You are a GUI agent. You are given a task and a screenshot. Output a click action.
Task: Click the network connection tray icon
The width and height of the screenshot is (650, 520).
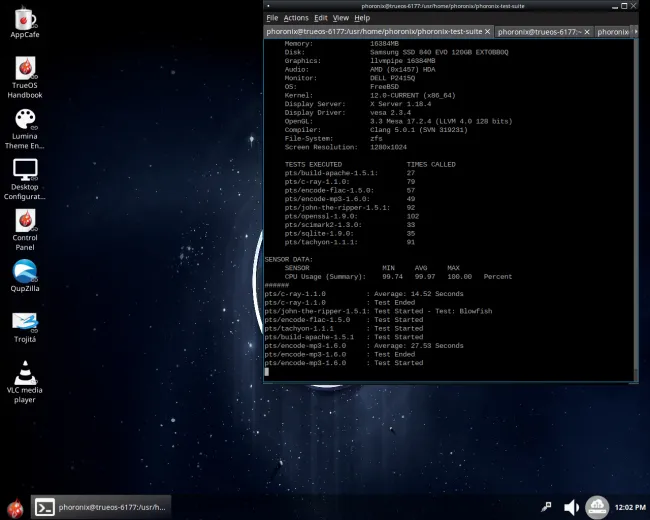coord(546,507)
